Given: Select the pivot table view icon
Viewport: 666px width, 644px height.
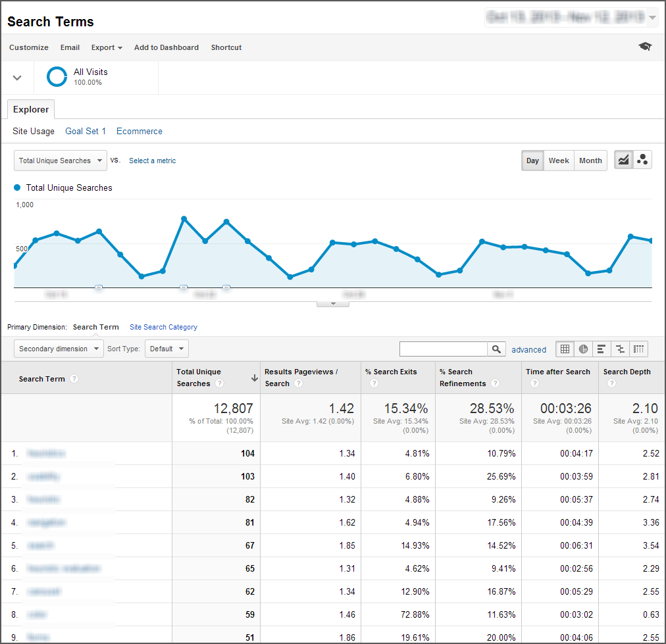Looking at the screenshot, I should [x=638, y=349].
